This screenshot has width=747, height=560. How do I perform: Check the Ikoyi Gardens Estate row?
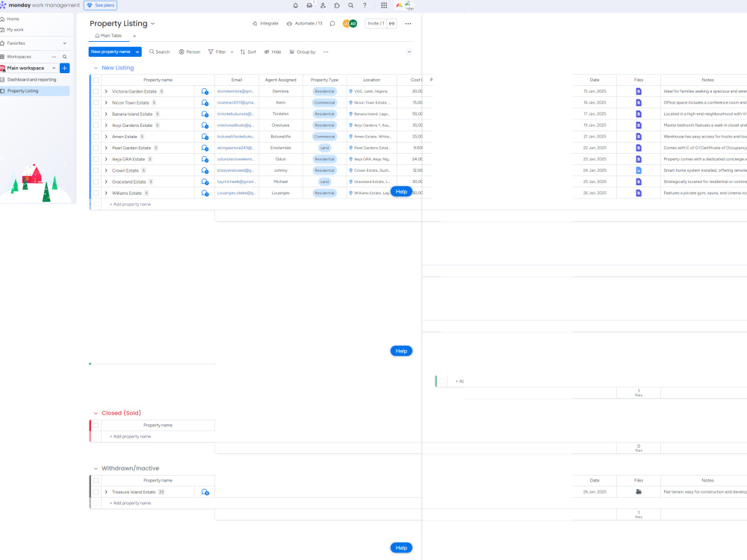pos(96,125)
